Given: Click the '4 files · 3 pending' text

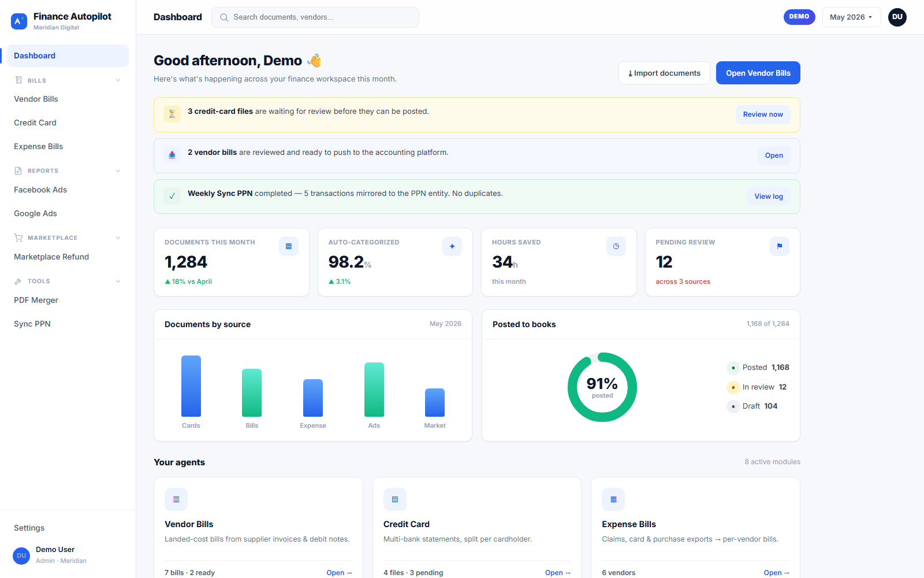Looking at the screenshot, I should [413, 573].
